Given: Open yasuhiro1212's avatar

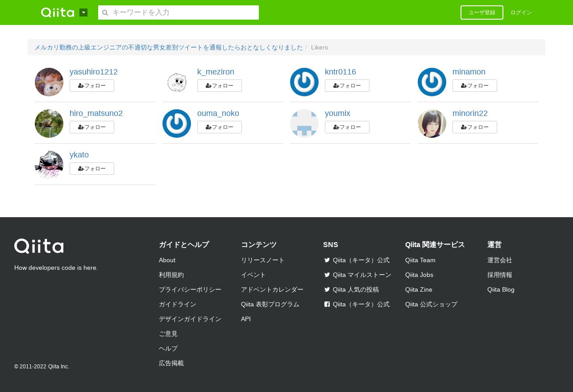Looking at the screenshot, I should 49,82.
